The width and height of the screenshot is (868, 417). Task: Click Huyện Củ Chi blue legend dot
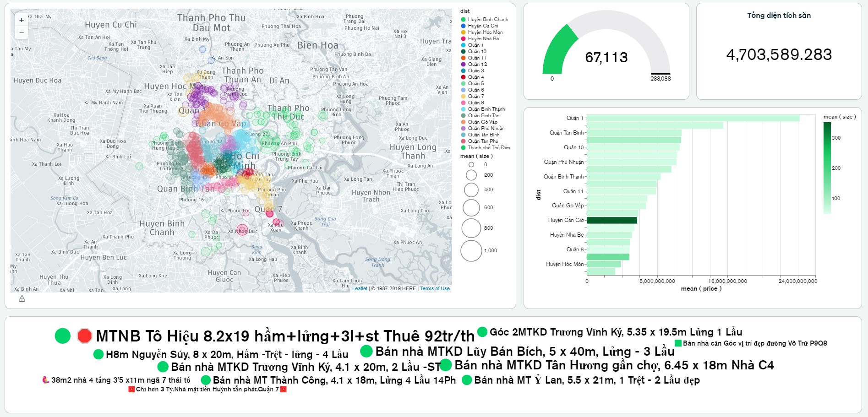click(464, 26)
